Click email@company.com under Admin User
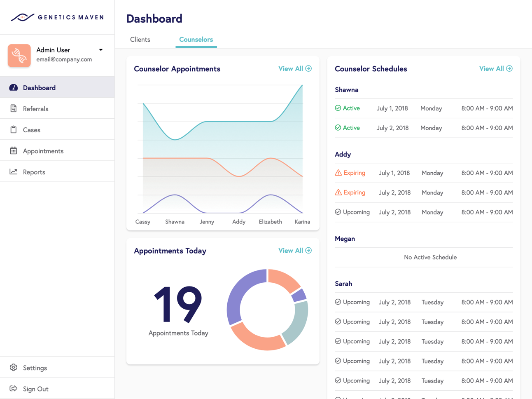Screen dimensions: 532x399 pyautogui.click(x=64, y=59)
